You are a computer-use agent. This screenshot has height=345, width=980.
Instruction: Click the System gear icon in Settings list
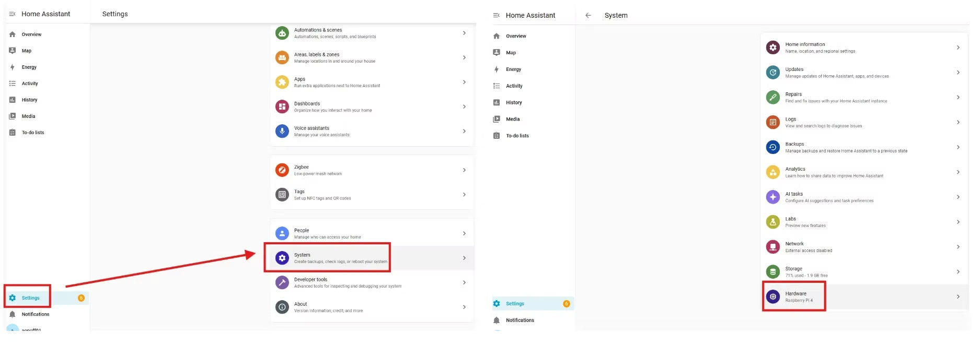282,258
